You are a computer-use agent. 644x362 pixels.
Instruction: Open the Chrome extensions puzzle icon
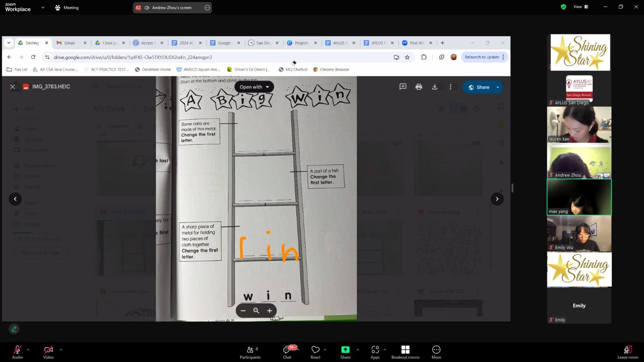pos(424,57)
